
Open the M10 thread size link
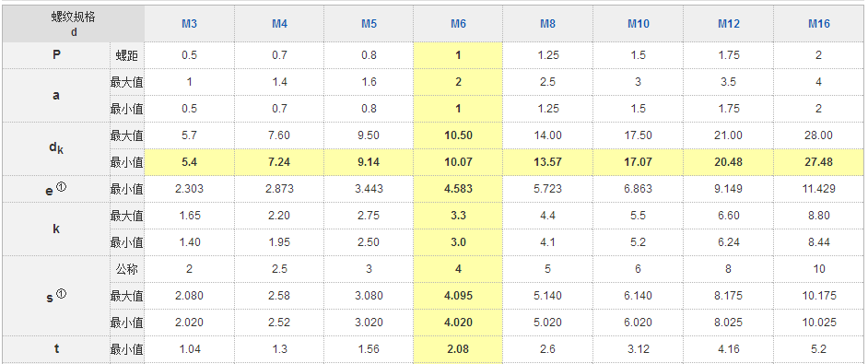pyautogui.click(x=638, y=24)
